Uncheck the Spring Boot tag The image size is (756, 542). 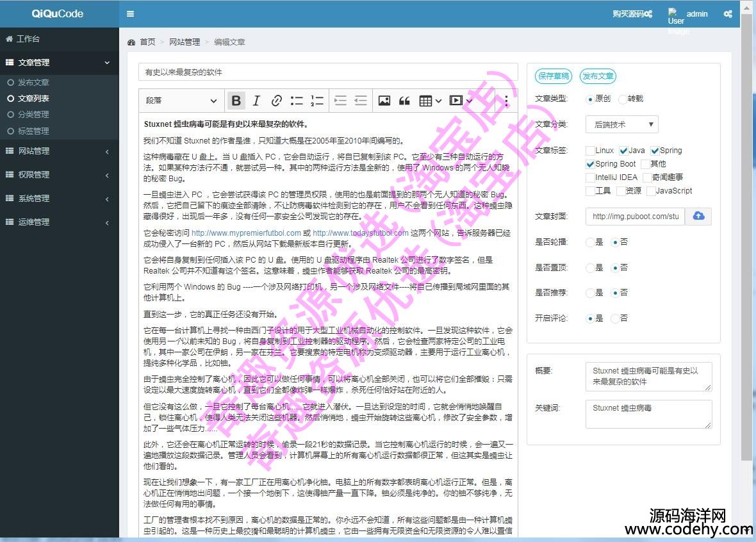(590, 164)
